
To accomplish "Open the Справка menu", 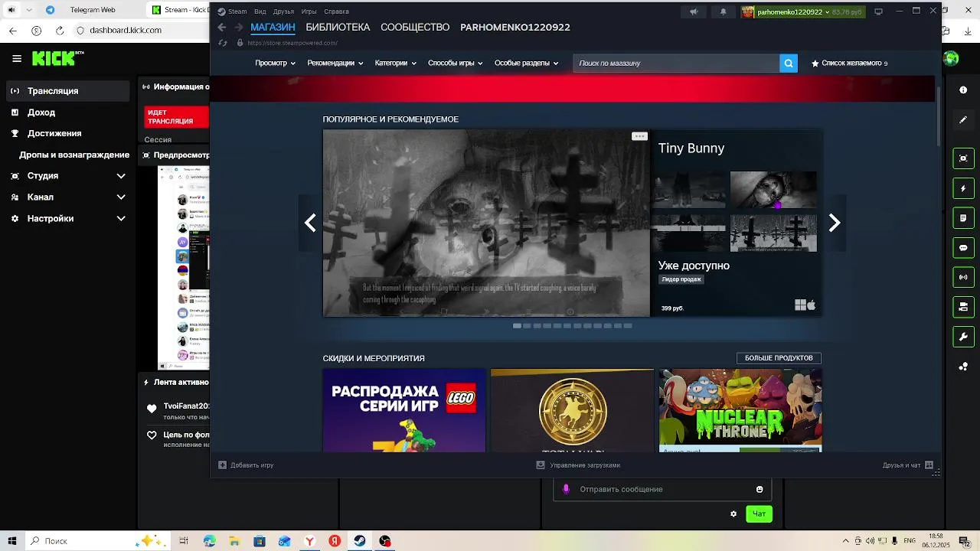I will (336, 11).
